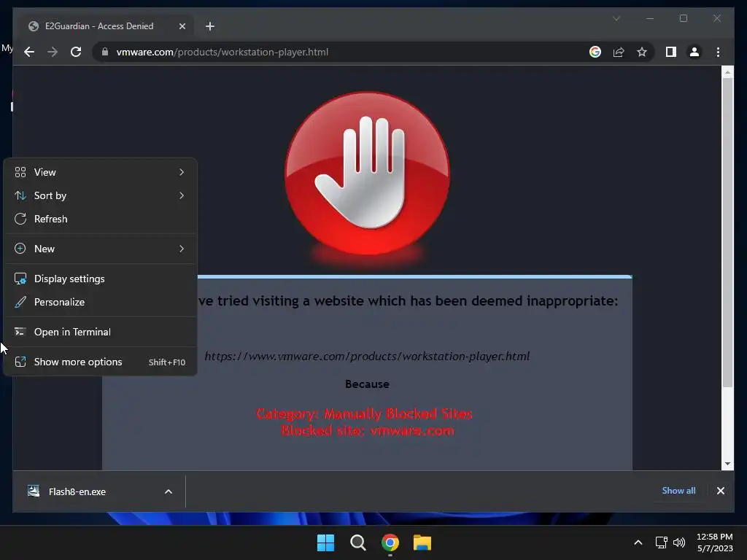Open File Explorer from taskbar
Image resolution: width=747 pixels, height=560 pixels.
422,542
